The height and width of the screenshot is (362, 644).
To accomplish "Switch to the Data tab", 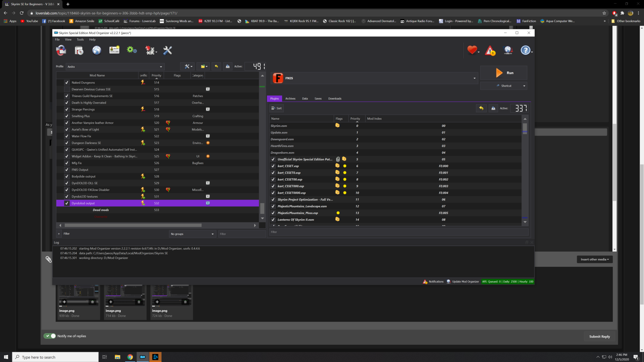I will click(305, 99).
